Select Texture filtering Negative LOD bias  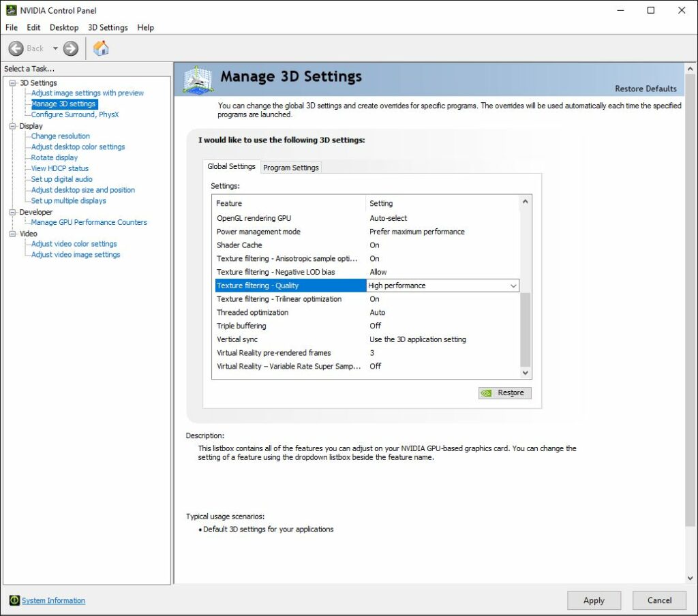pos(367,272)
